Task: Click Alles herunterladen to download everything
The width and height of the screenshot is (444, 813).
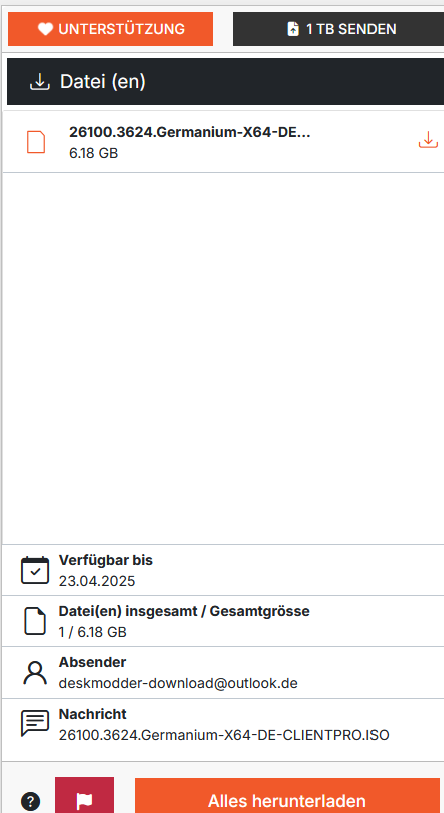Action: (x=287, y=795)
